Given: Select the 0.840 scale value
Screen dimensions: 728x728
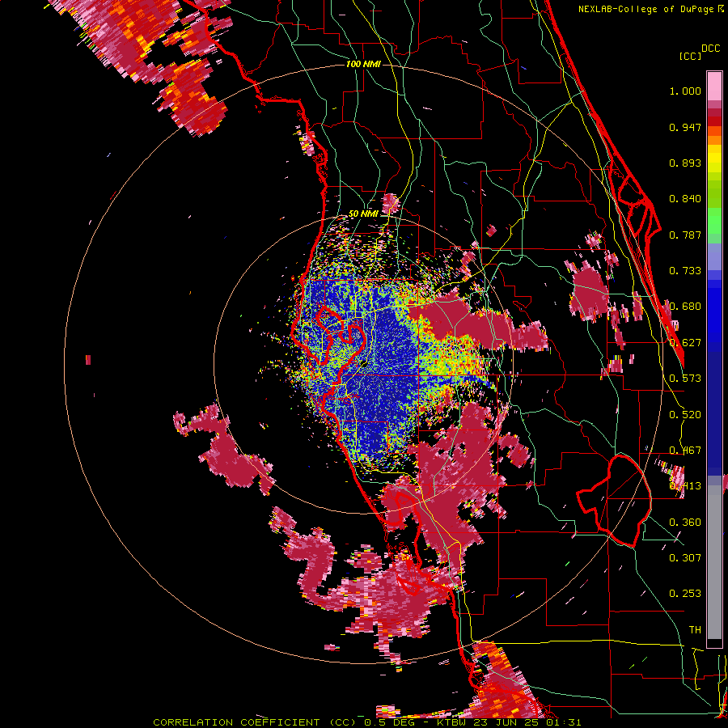Looking at the screenshot, I should (x=685, y=199).
